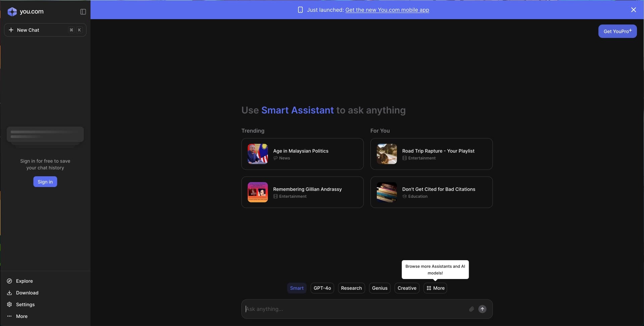Click Entertainment icon under Gillian Andrassy
The height and width of the screenshot is (326, 644).
pos(276,196)
